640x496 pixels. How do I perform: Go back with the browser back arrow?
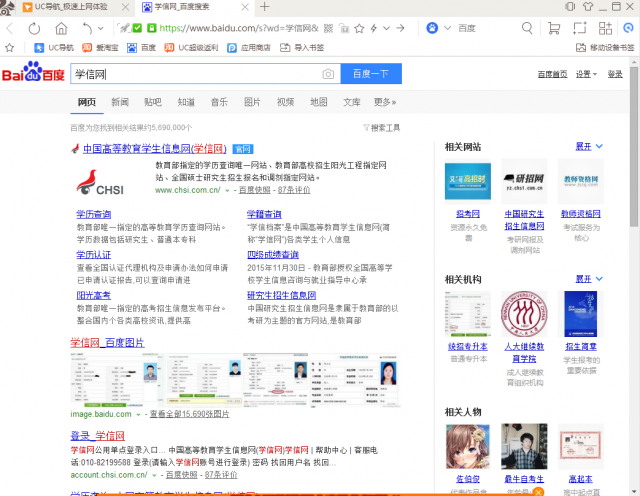point(10,29)
